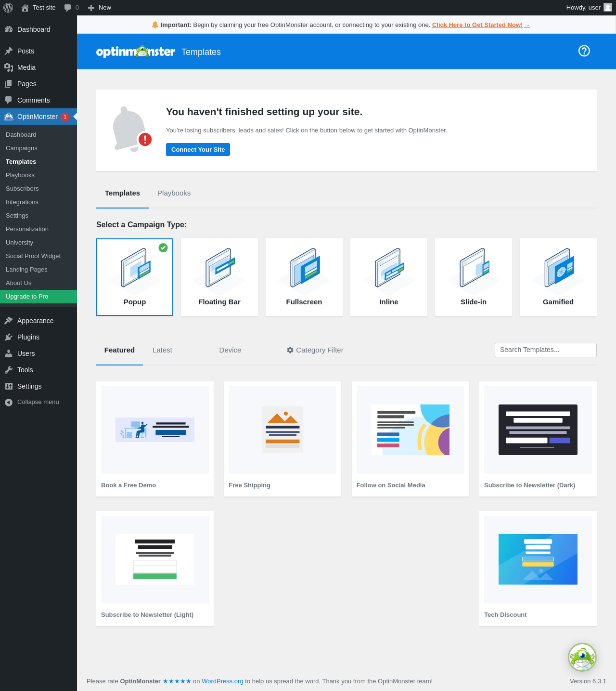Click the Plugins plug icon

tap(9, 337)
